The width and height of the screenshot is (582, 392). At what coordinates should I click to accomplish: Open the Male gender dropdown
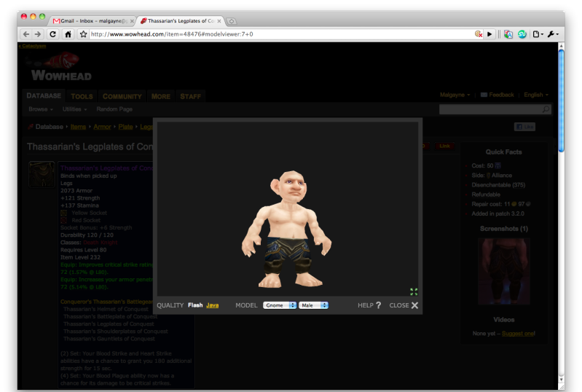pos(314,305)
